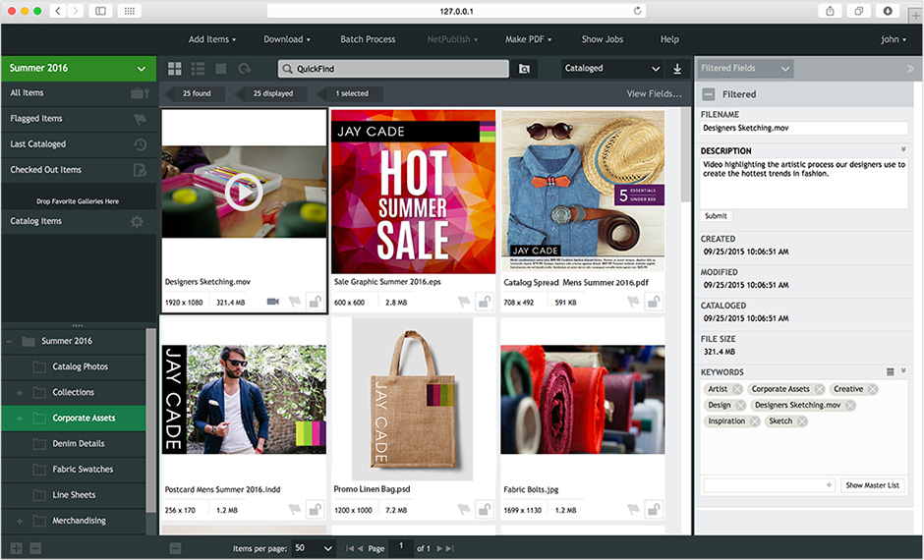Open the Add Items menu
The height and width of the screenshot is (560, 924).
(x=211, y=39)
